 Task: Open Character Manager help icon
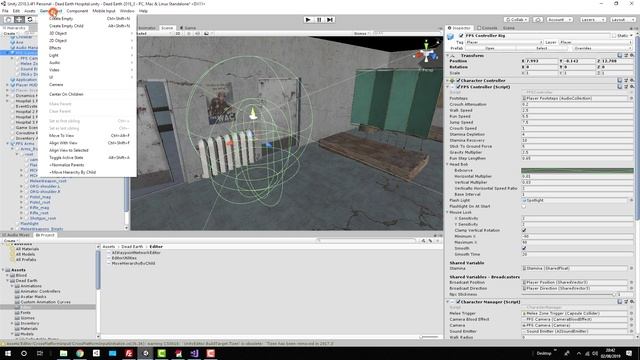pyautogui.click(x=620, y=302)
